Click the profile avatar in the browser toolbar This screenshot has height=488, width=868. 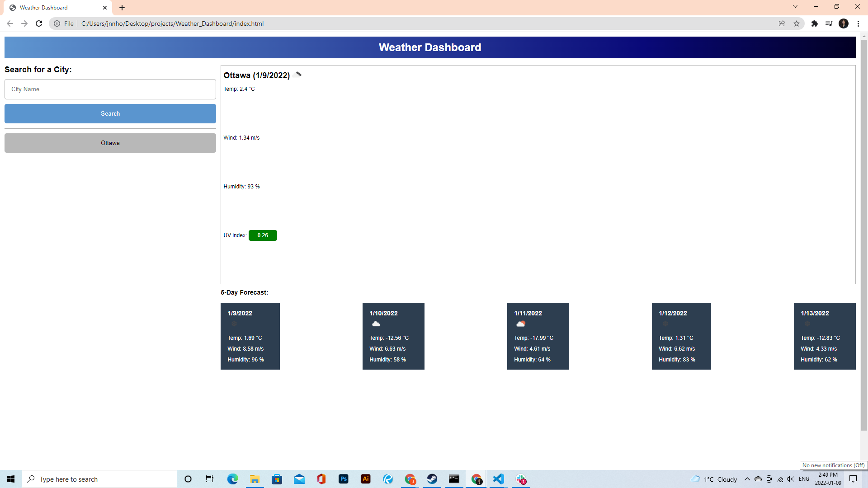tap(844, 23)
